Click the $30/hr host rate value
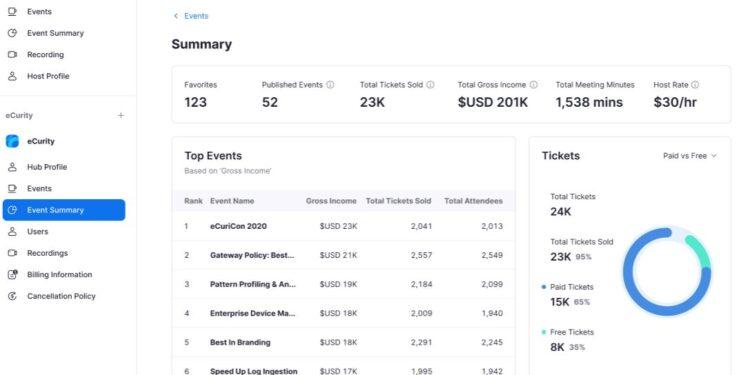The height and width of the screenshot is (375, 750). pos(675,102)
